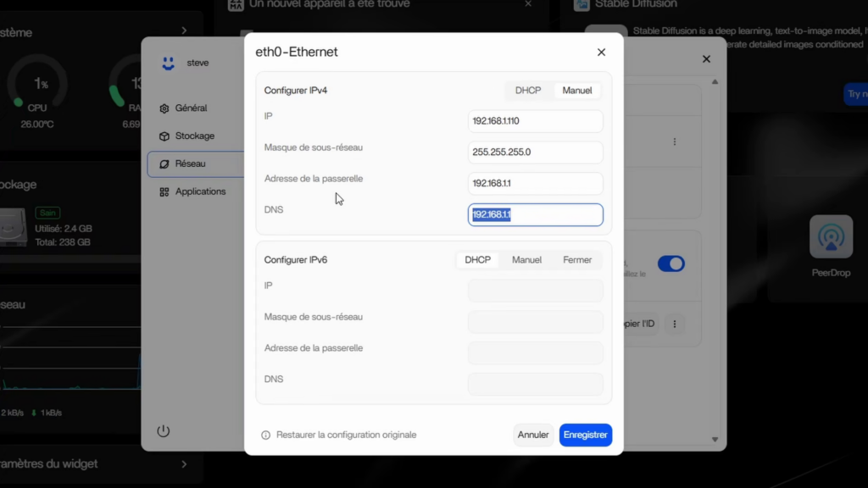The image size is (868, 488).
Task: Click Annuler to discard changes
Action: 533,435
